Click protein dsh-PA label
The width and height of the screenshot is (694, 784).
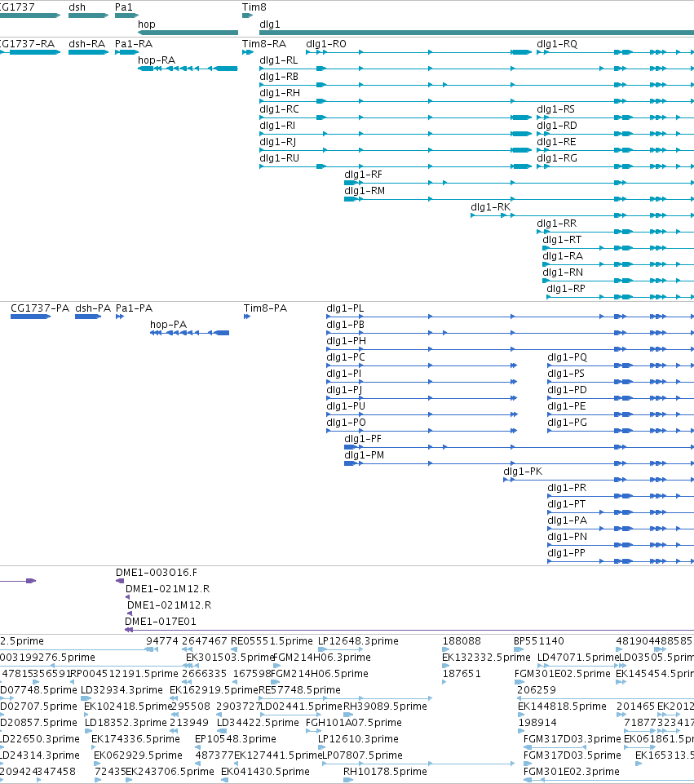click(x=93, y=308)
